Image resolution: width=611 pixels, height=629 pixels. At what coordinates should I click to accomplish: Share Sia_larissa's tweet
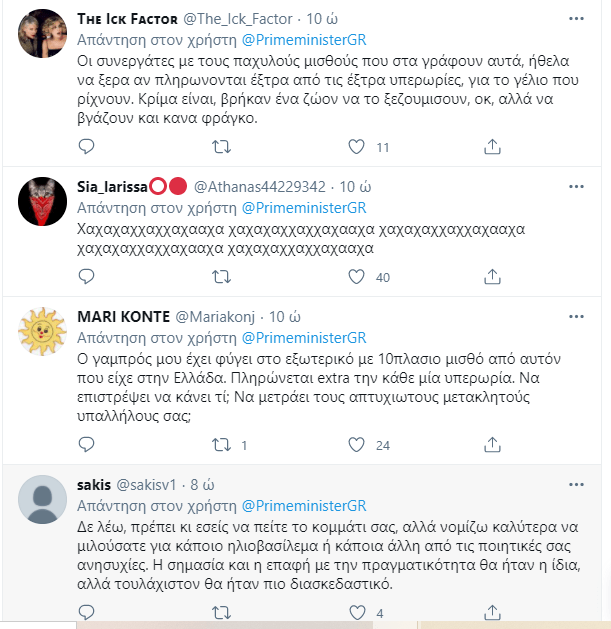492,279
